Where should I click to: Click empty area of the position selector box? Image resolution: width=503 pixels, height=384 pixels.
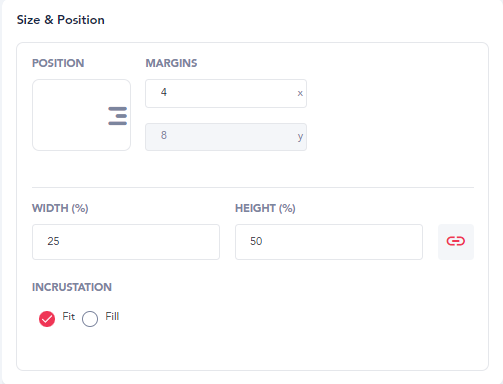(68, 115)
